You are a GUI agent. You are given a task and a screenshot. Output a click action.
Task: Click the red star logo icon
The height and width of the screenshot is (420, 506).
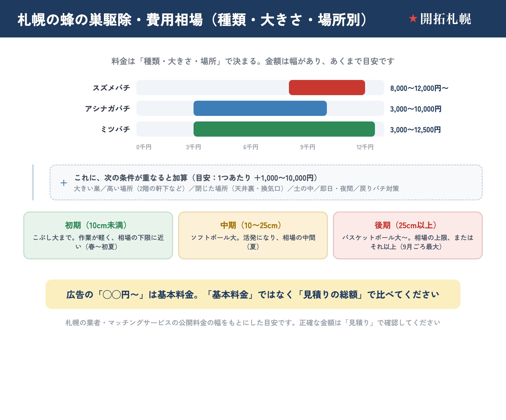click(413, 18)
